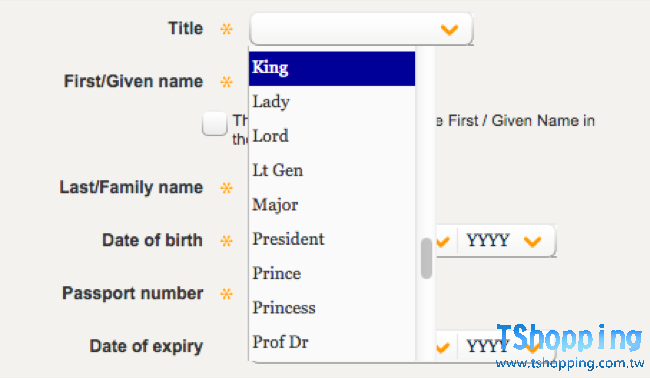650x378 pixels.
Task: Choose Lady in the title dropdown
Action: pos(332,102)
